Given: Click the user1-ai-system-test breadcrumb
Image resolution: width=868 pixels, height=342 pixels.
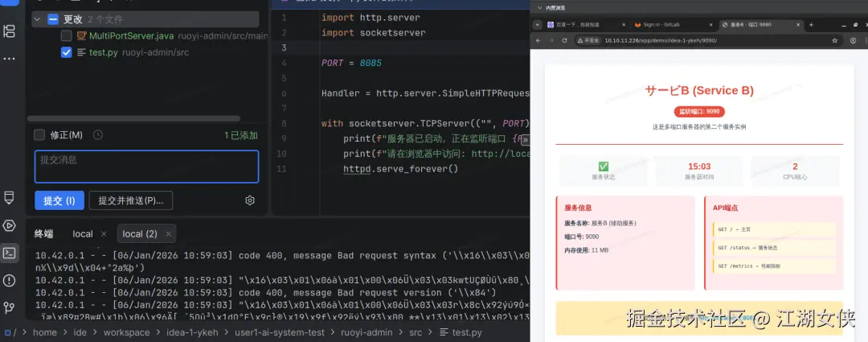Looking at the screenshot, I should point(281,332).
